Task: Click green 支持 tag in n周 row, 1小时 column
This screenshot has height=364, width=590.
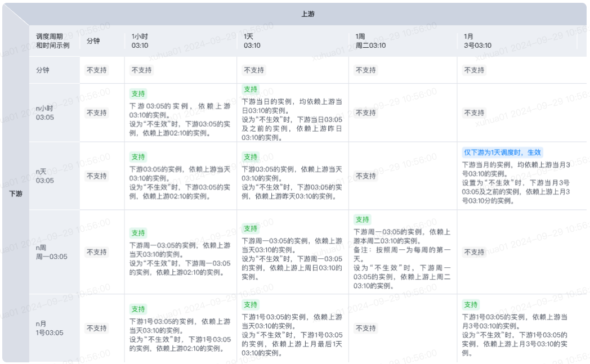Action: click(x=138, y=233)
